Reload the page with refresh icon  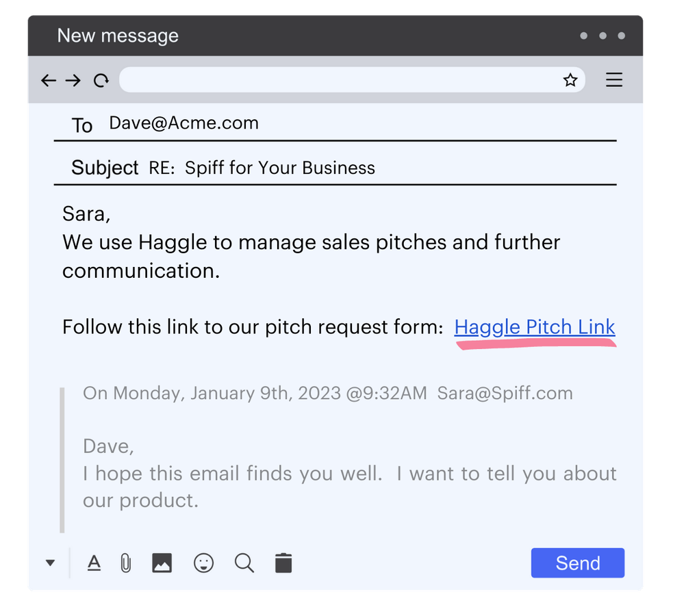point(101,81)
